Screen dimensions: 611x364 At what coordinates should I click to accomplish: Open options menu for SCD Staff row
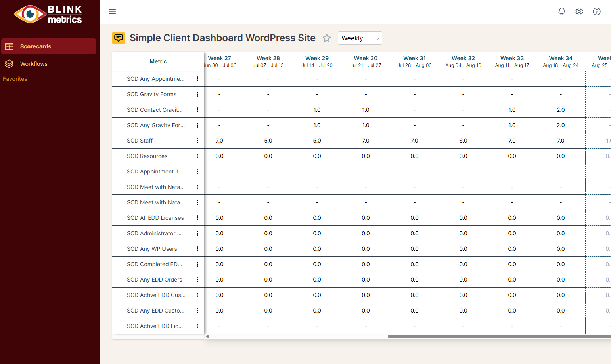tap(197, 141)
